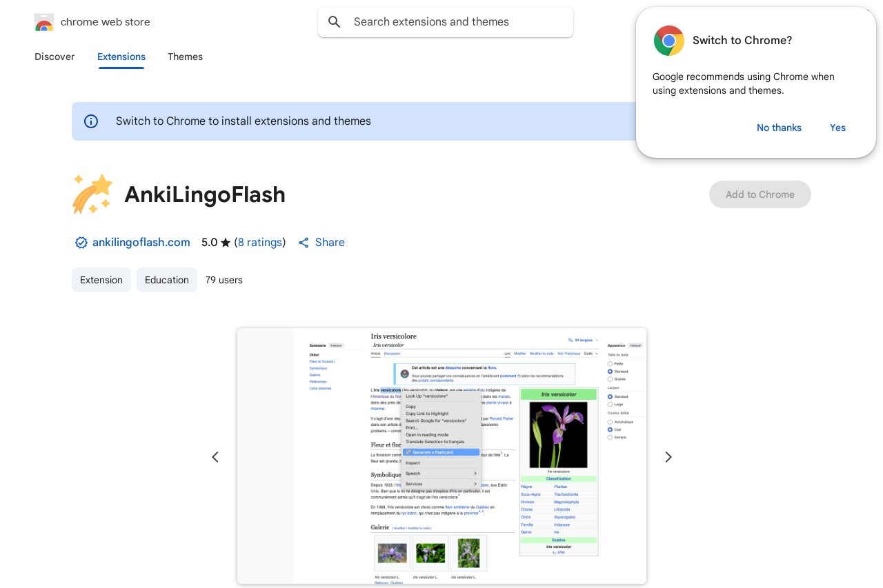Click the Education category chip
Image resolution: width=883 pixels, height=588 pixels.
tap(167, 280)
